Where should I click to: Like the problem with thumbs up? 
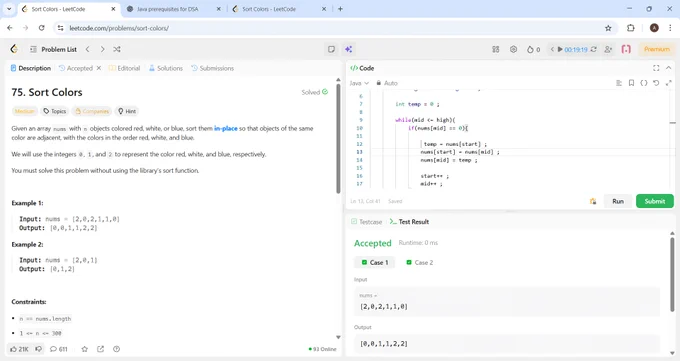tap(19, 349)
